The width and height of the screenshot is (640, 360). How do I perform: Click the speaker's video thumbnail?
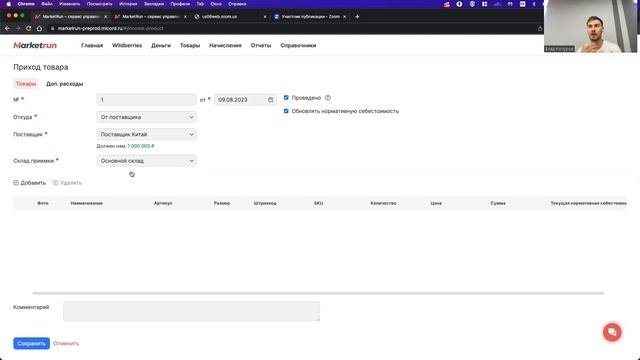(590, 26)
